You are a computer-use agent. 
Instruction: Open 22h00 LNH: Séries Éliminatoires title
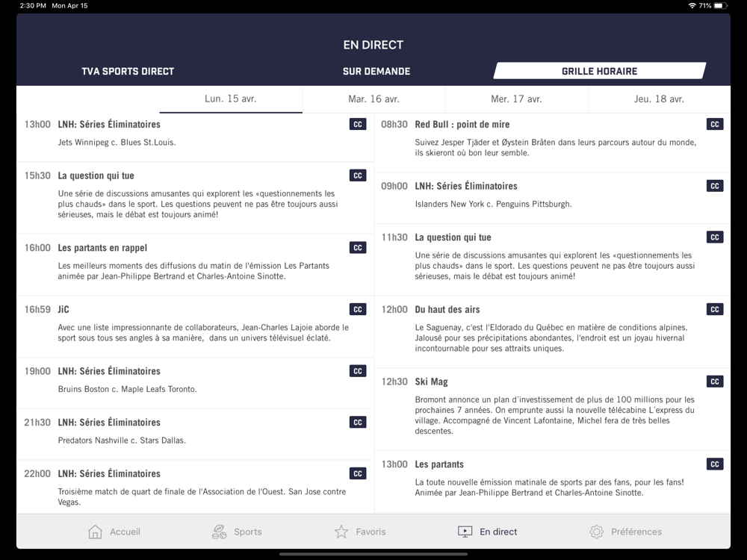click(x=109, y=474)
